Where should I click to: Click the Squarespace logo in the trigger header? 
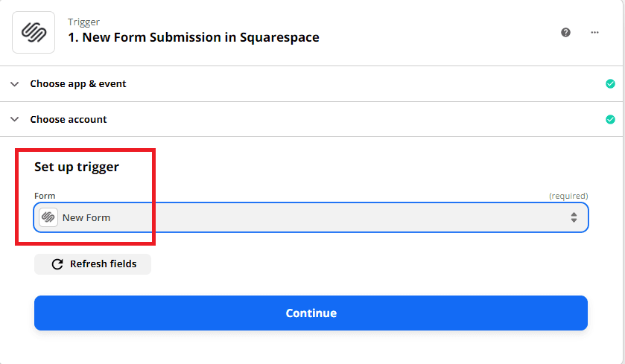[34, 32]
